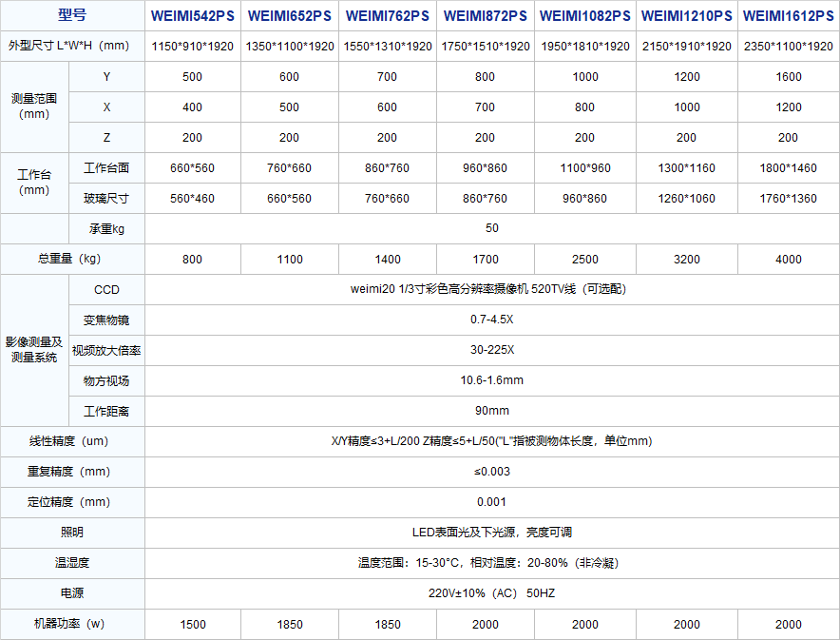The image size is (840, 640).
Task: Click total weight 1100 cell
Action: pos(289,260)
